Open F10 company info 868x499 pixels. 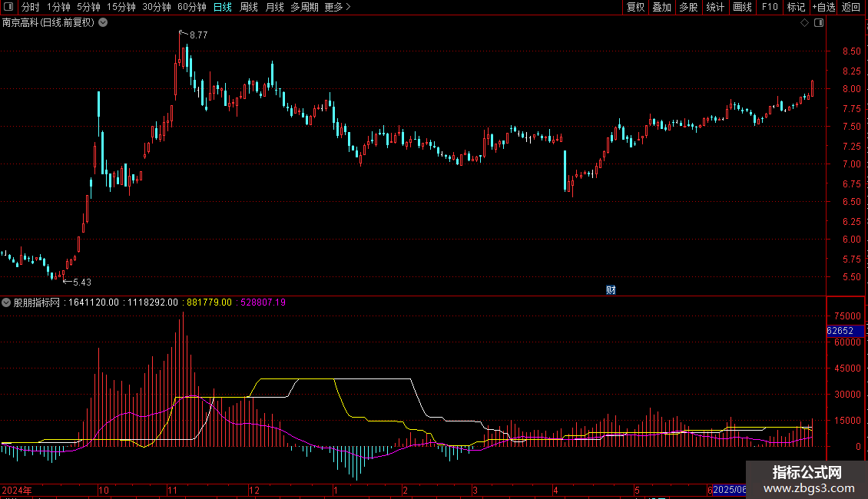coord(770,7)
